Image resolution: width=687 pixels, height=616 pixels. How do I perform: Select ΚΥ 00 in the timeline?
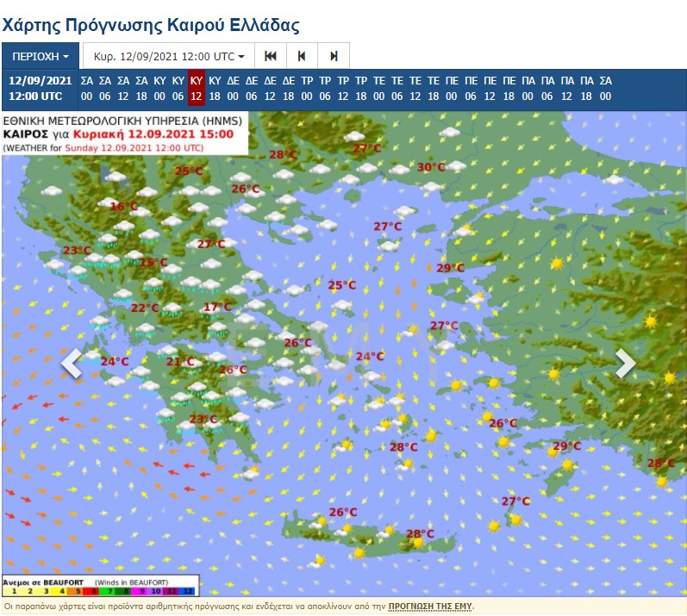tap(160, 88)
